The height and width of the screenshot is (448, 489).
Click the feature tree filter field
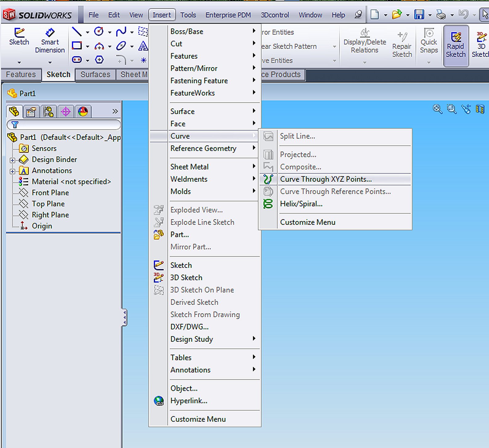pos(63,124)
